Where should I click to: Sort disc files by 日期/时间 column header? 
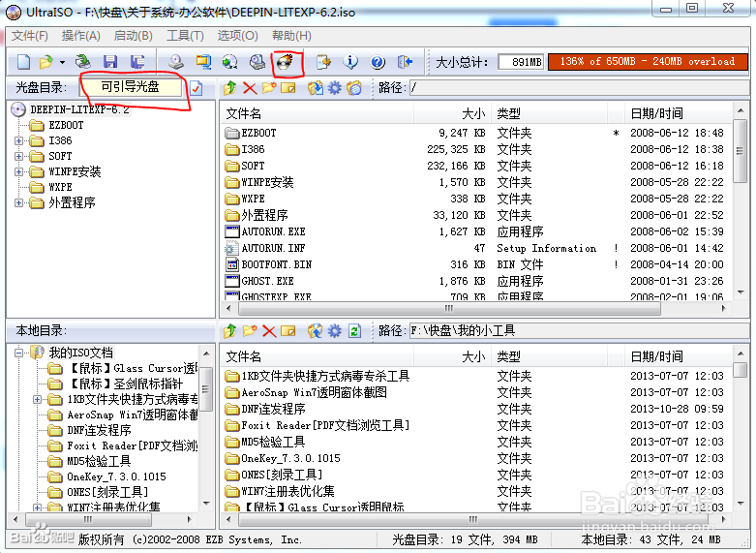(679, 114)
